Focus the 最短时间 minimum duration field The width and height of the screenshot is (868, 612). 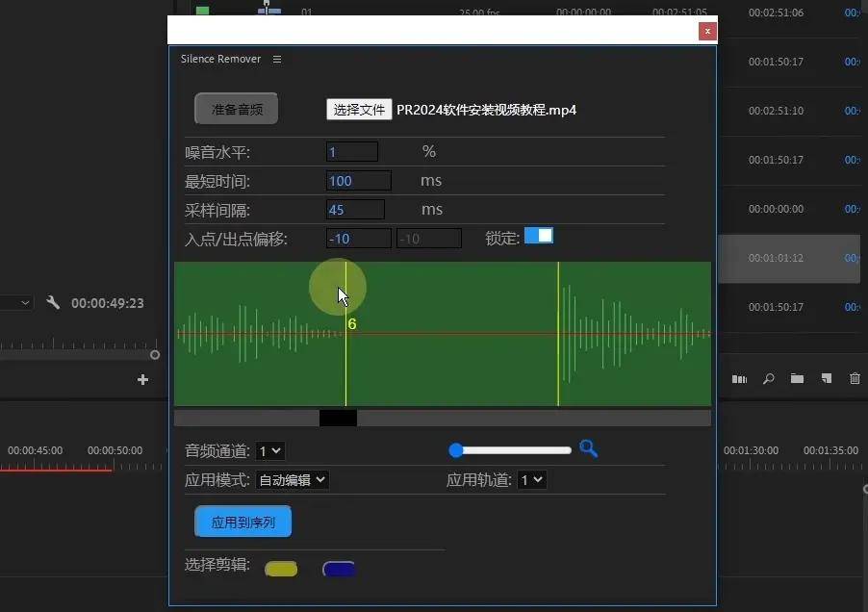coord(359,180)
